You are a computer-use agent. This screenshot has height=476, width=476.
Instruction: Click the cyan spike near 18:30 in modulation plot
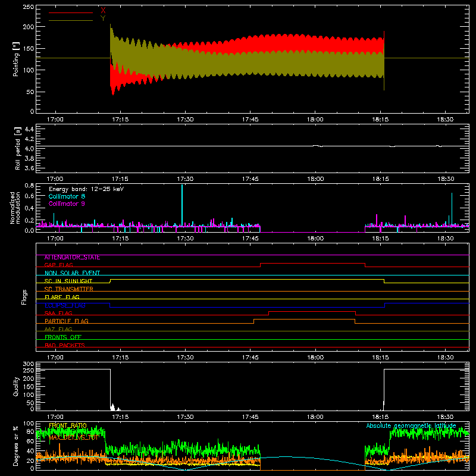[x=452, y=209]
